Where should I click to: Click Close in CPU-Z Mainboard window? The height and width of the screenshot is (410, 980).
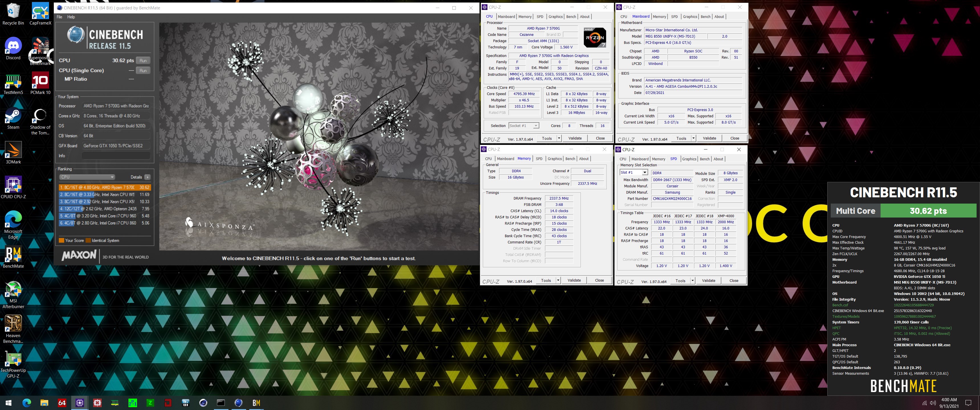pos(735,138)
